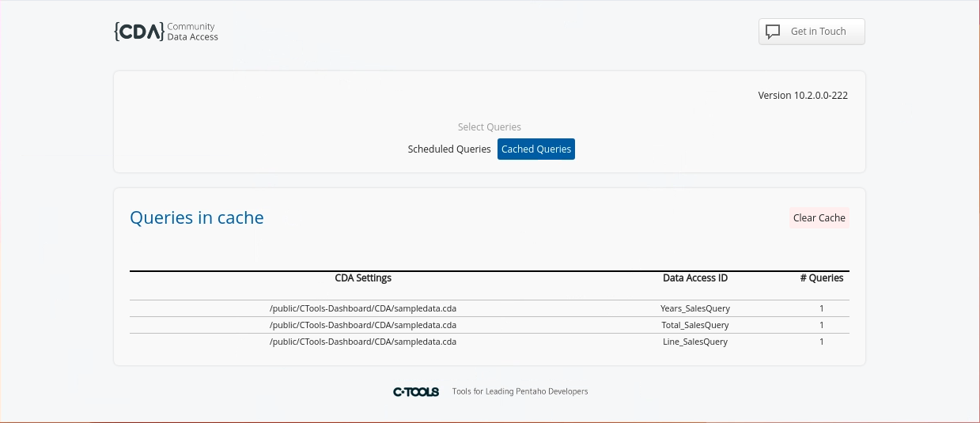Image resolution: width=980 pixels, height=423 pixels.
Task: Click the query count in the Line_SalesQuery row
Action: pyautogui.click(x=821, y=342)
